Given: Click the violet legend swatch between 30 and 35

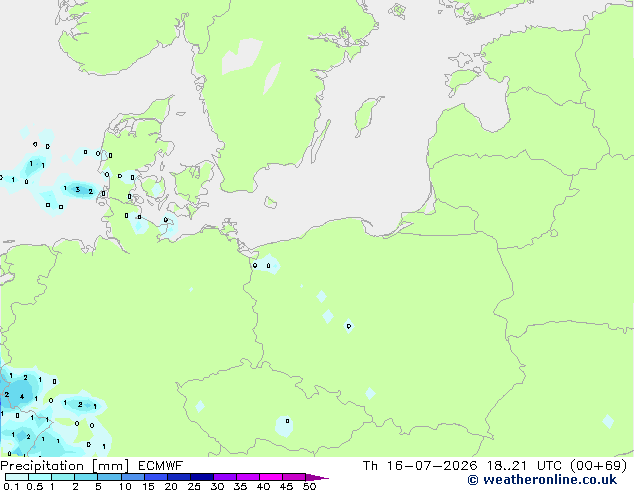Looking at the screenshot, I should click(225, 477).
